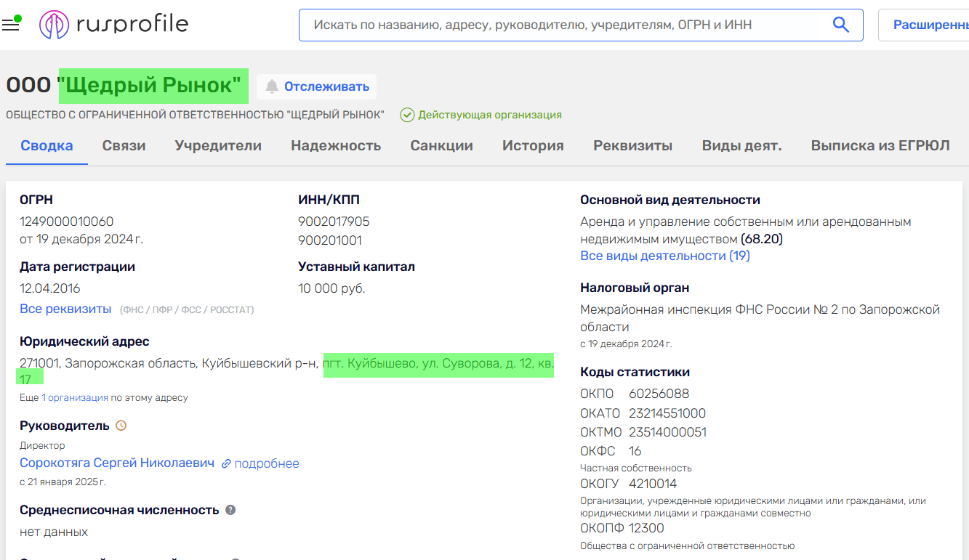Screen dimensions: 969x560
Task: Open the История tab
Action: 533,145
